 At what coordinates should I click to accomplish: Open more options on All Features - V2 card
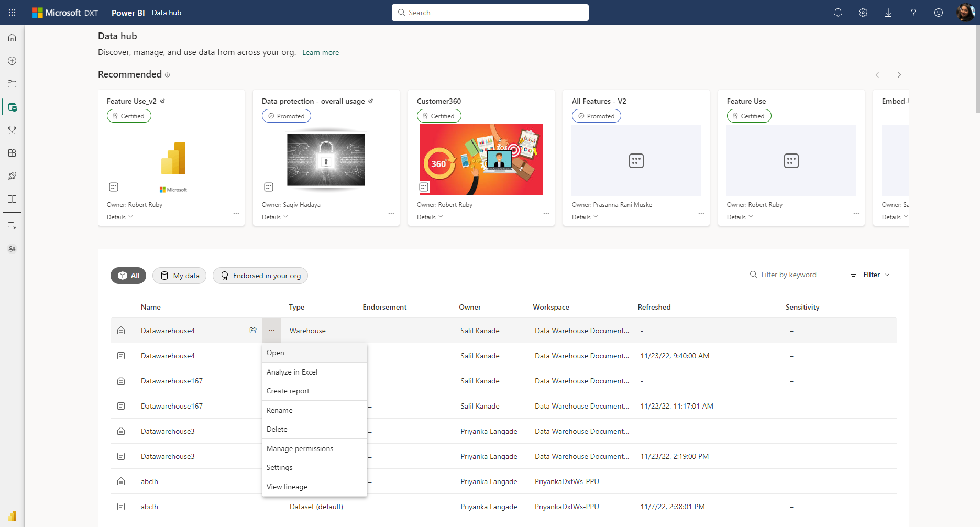[x=701, y=214]
